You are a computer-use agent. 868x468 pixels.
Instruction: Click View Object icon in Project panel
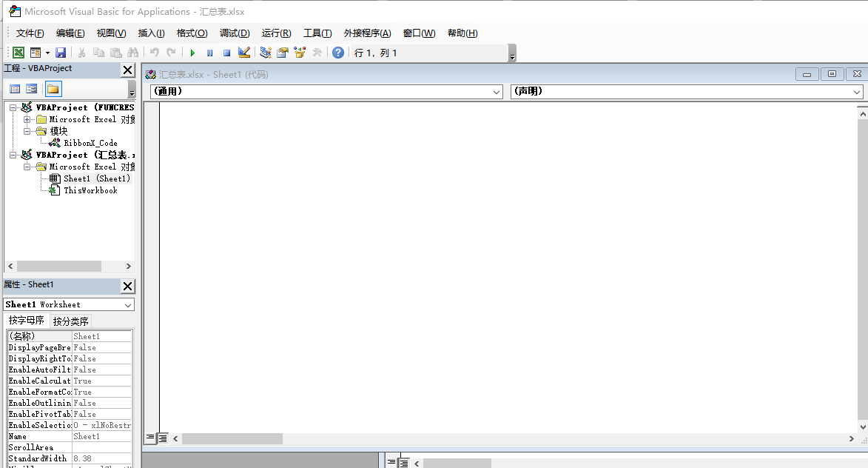tap(32, 89)
